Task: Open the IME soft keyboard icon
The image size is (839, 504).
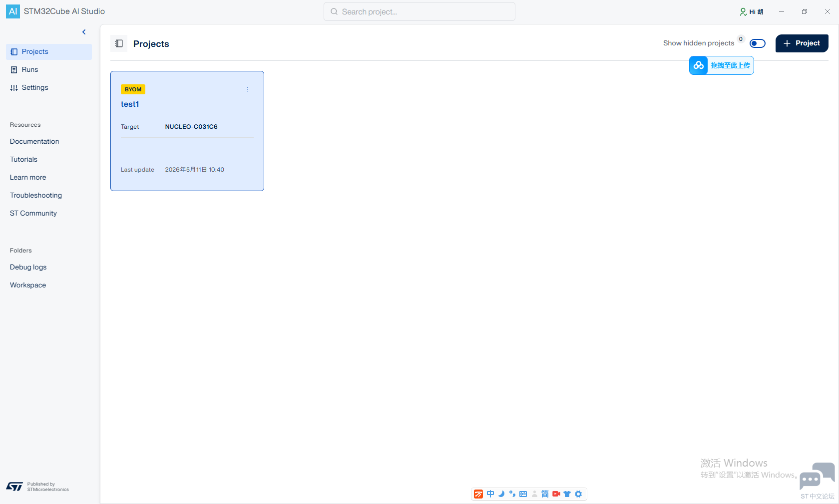Action: click(523, 494)
